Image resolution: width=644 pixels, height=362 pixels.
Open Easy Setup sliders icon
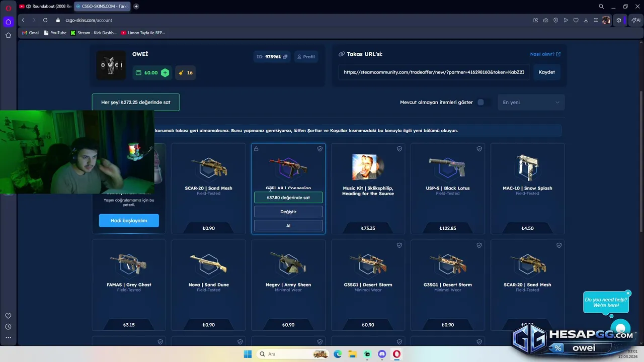(596, 20)
